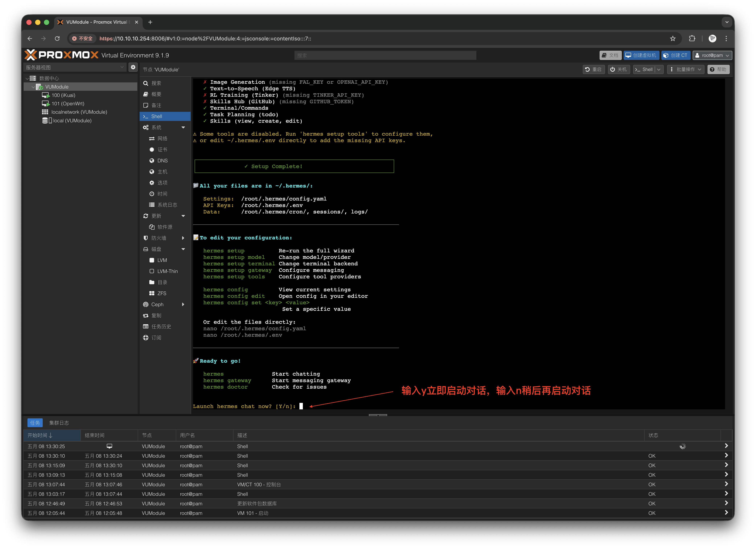Bookmark this page with the star icon

[673, 39]
